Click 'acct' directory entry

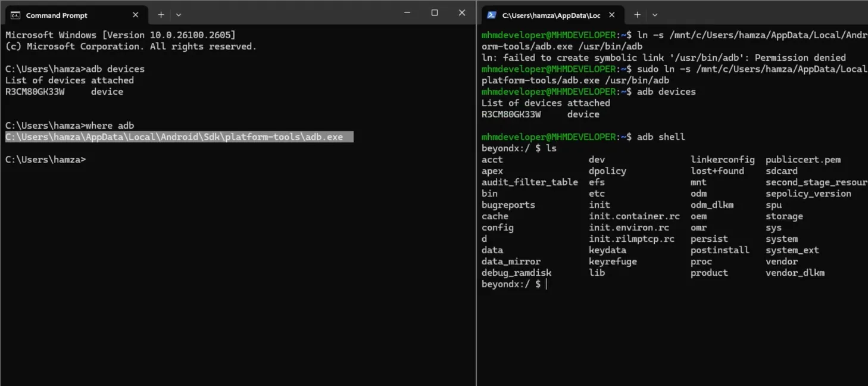[x=492, y=160]
